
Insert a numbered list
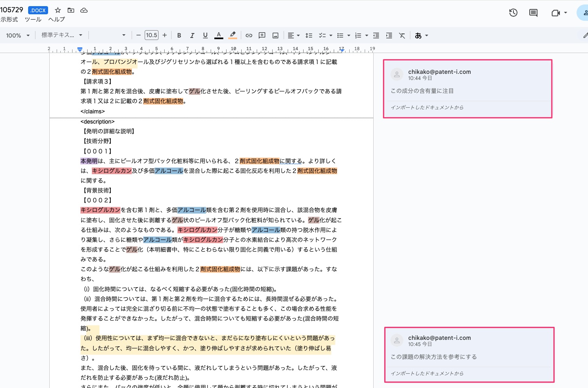pos(358,35)
